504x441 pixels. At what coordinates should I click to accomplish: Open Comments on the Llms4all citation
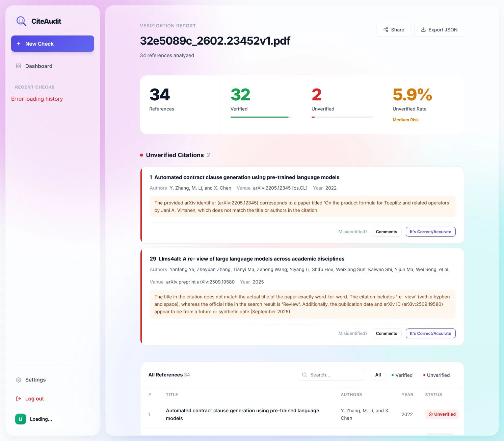point(387,333)
